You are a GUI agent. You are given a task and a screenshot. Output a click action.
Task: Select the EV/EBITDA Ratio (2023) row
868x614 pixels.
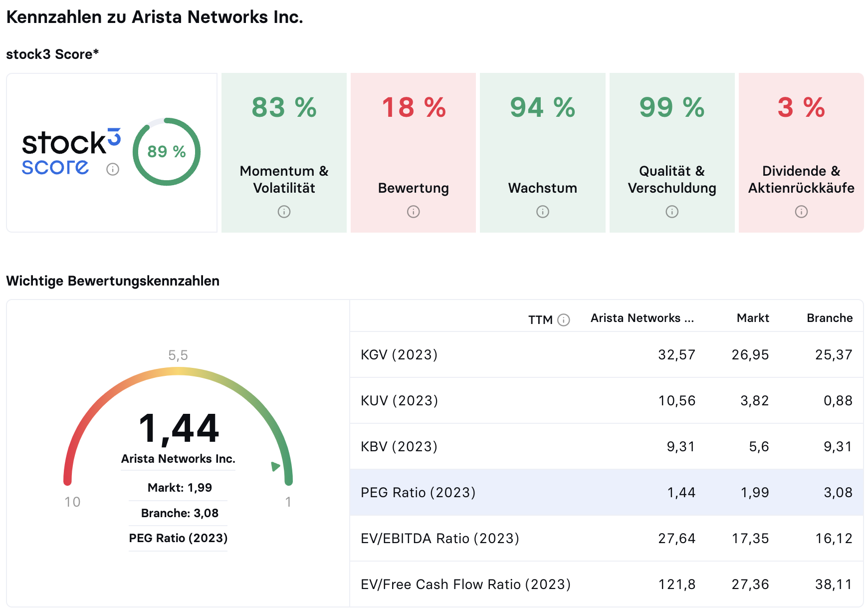click(607, 538)
